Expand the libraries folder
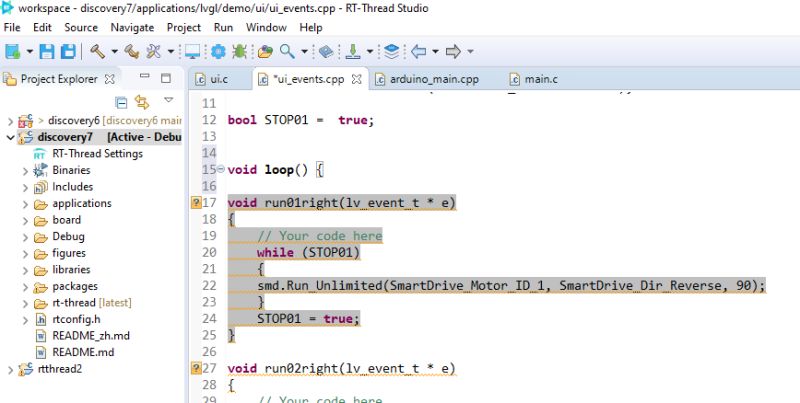 (x=25, y=270)
